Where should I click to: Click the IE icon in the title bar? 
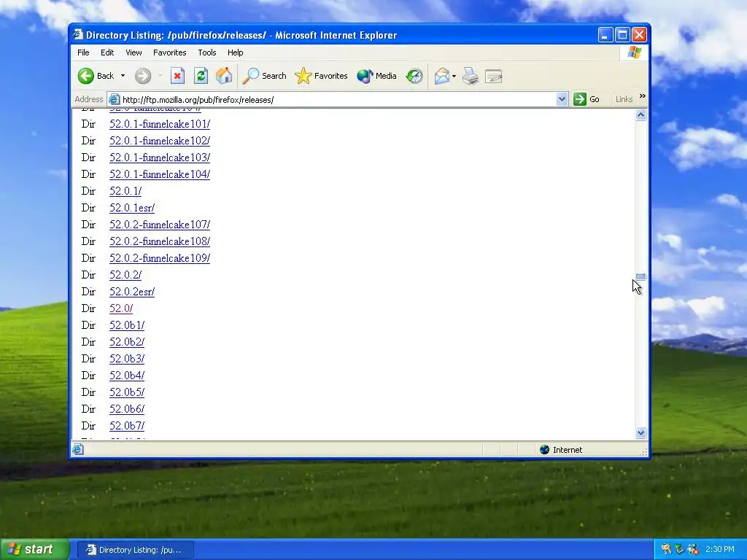(x=78, y=35)
